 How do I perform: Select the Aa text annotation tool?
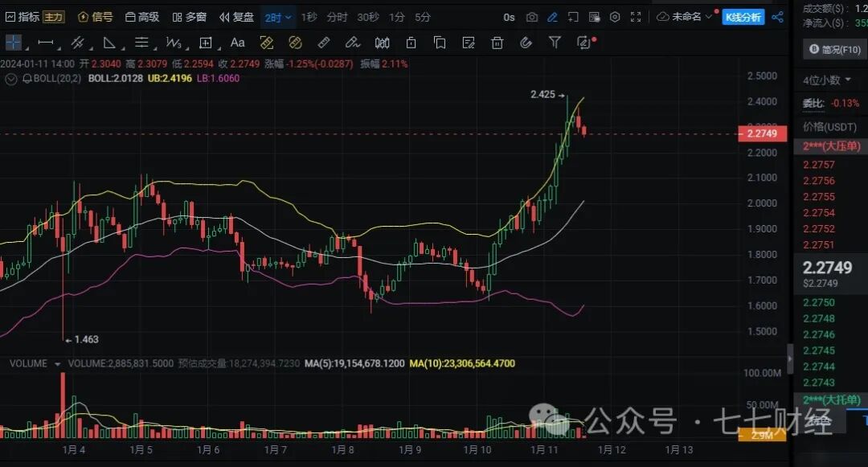[237, 43]
